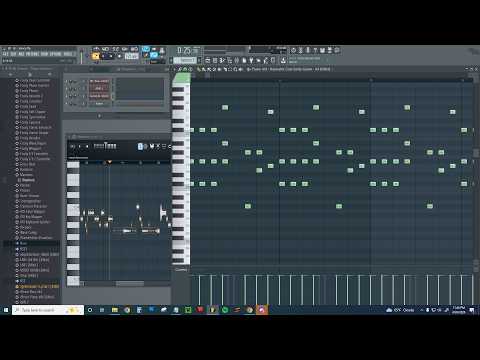Image resolution: width=480 pixels, height=360 pixels.
Task: Toggle the Browser view icon
Action: click(237, 60)
